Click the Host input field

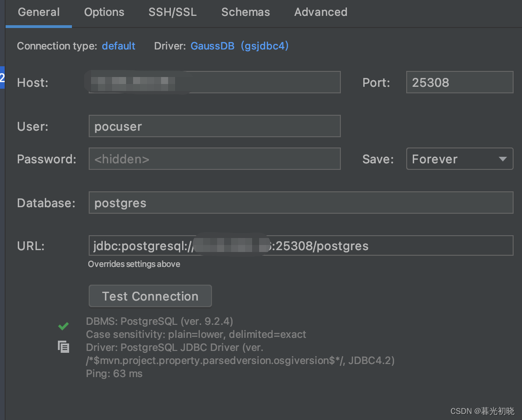(x=214, y=82)
